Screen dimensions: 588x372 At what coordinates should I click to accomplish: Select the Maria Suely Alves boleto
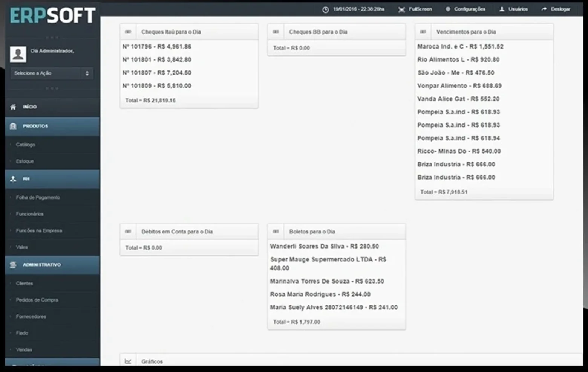(x=334, y=308)
